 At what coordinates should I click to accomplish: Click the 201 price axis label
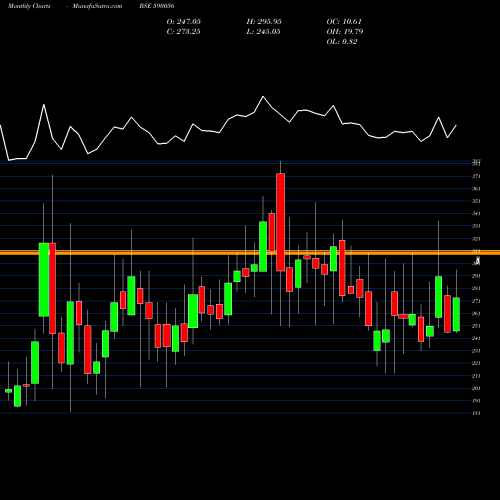click(476, 388)
